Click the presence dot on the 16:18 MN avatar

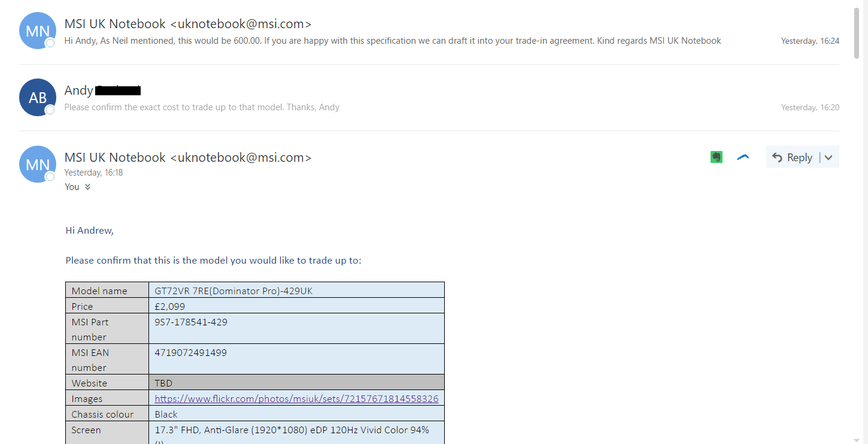click(x=50, y=176)
